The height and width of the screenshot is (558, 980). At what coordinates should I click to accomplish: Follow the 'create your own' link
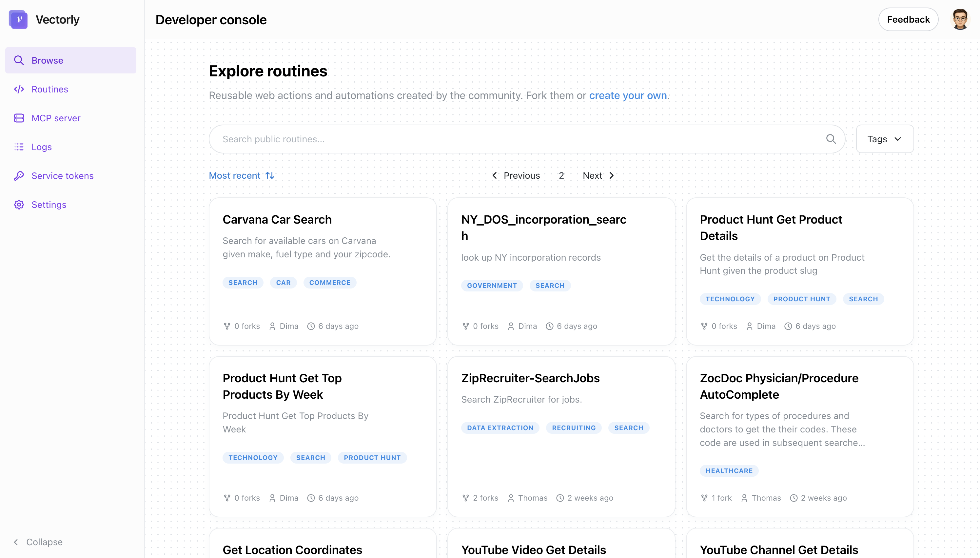tap(628, 95)
